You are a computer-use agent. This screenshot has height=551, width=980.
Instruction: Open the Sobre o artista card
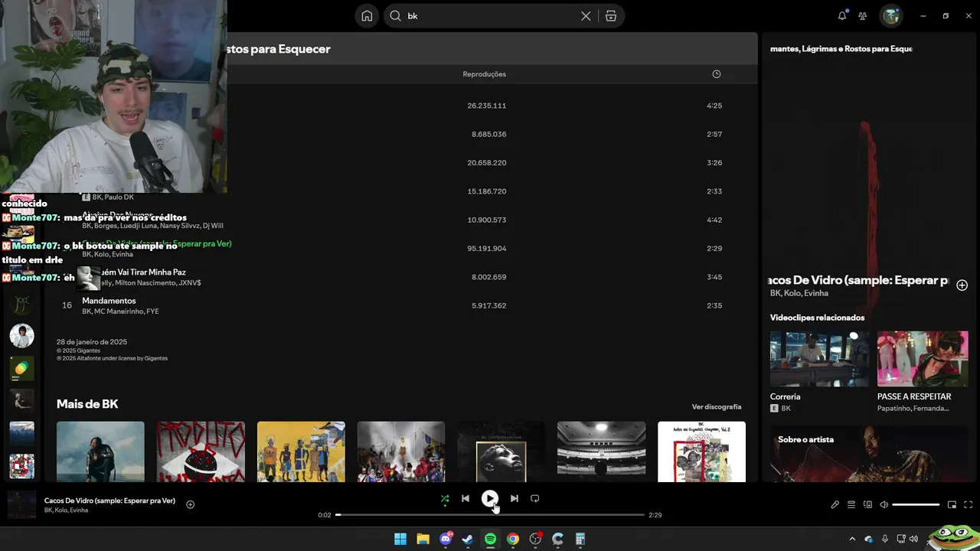869,454
